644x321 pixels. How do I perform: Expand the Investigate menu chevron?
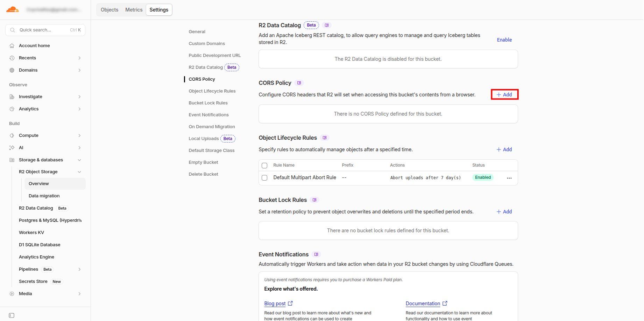79,97
